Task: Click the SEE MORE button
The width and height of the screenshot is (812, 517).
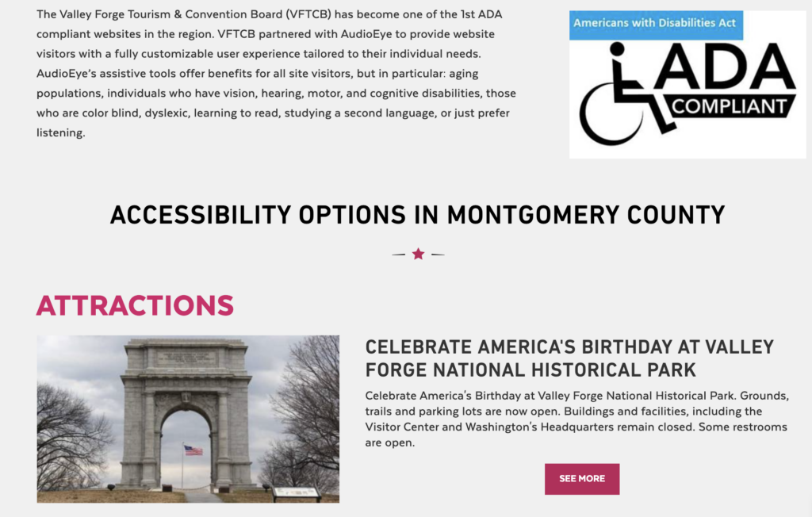Action: (x=581, y=479)
